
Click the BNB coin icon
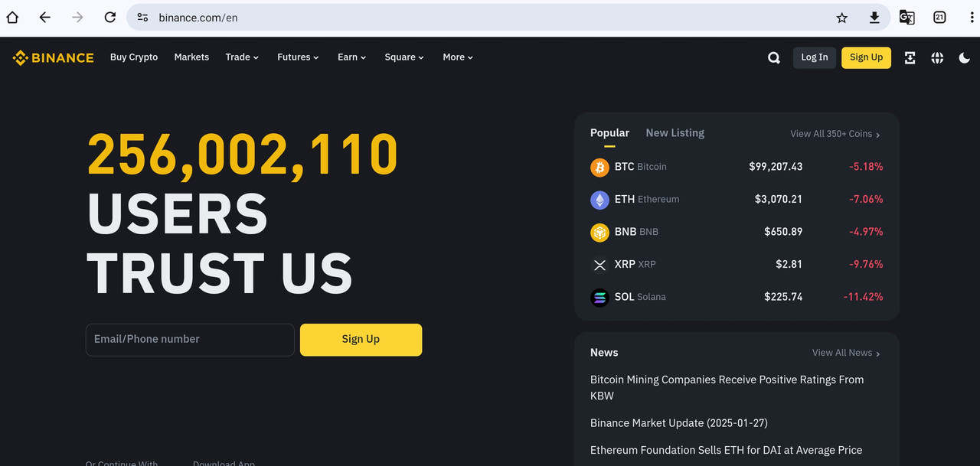[x=599, y=232]
